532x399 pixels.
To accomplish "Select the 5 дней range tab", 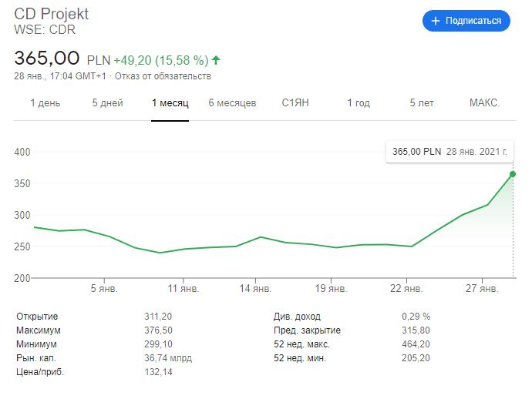I will click(x=107, y=102).
